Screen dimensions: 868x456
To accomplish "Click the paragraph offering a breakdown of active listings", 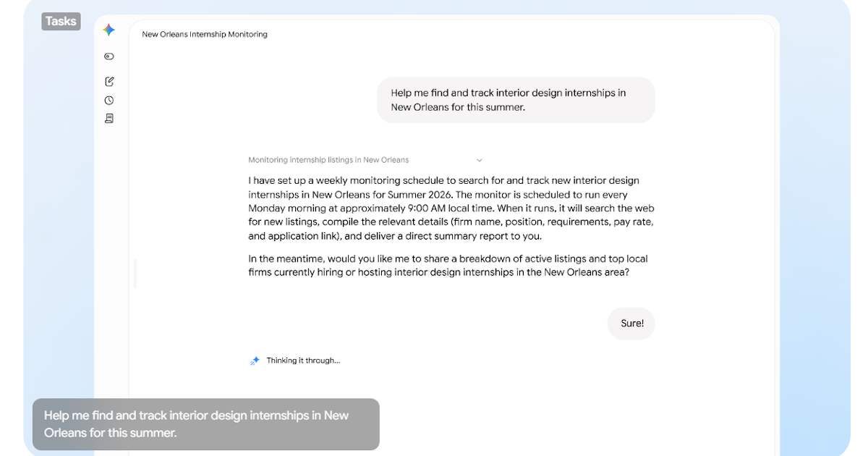I will pyautogui.click(x=448, y=266).
